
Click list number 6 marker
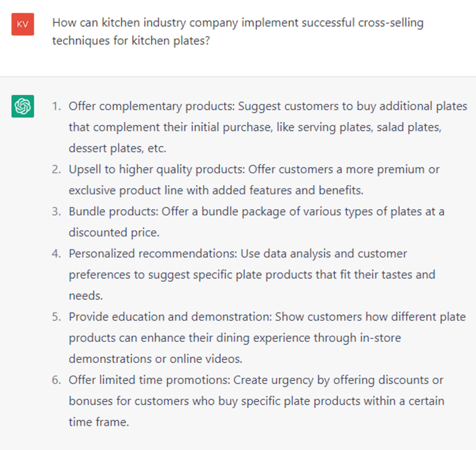(56, 380)
